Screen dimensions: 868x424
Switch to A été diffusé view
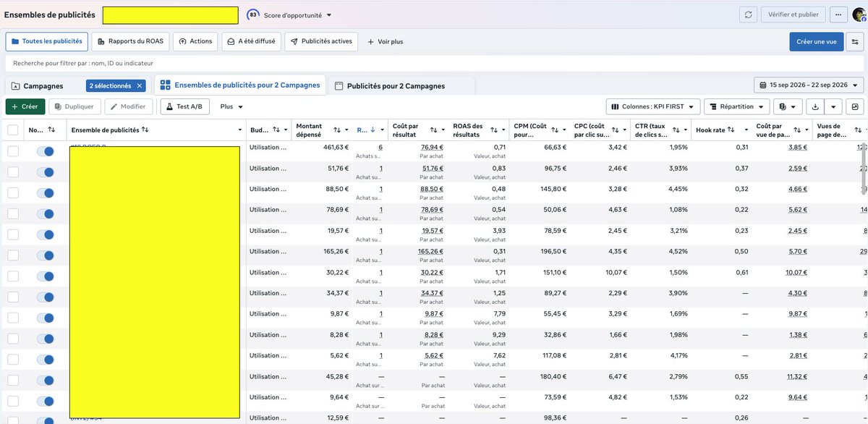[251, 41]
